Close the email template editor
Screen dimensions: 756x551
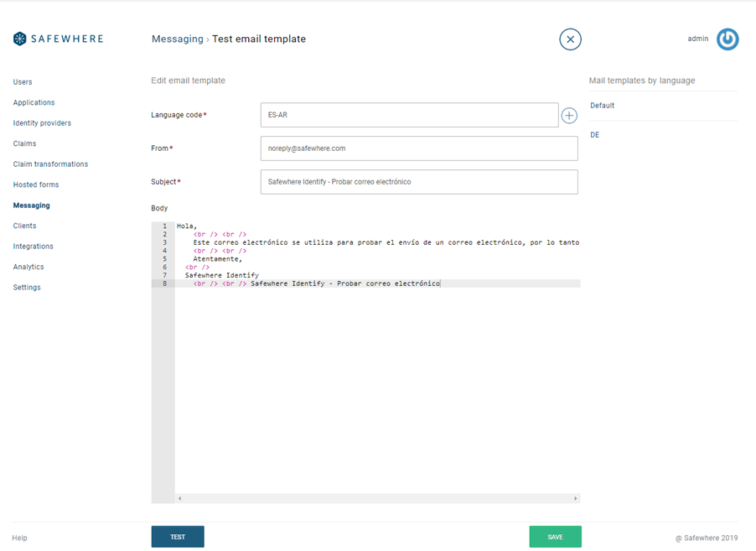570,39
